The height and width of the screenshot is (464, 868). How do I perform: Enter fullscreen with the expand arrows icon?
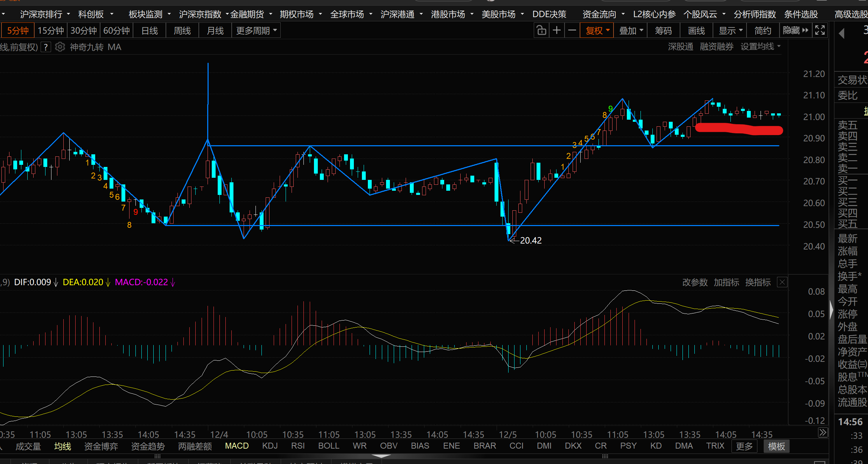[820, 30]
